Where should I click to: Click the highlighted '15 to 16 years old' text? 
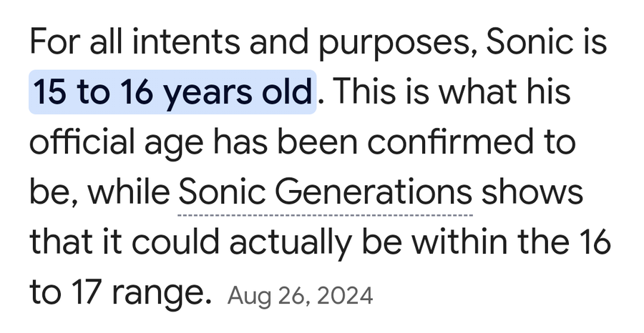[172, 92]
